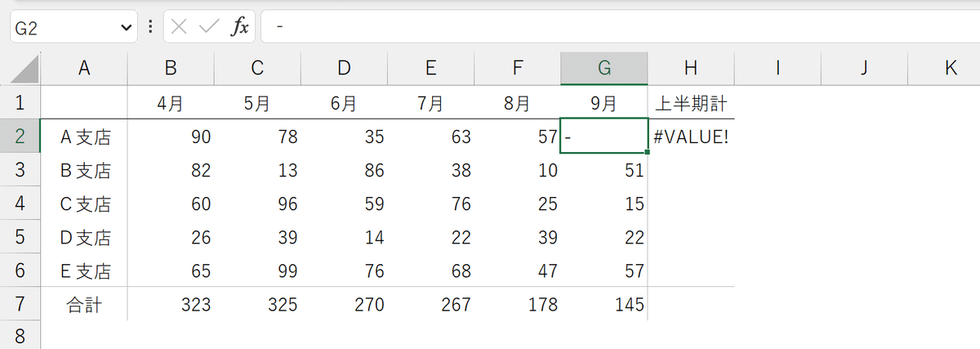980x349 pixels.
Task: Select the 合計 label cell
Action: [x=84, y=304]
